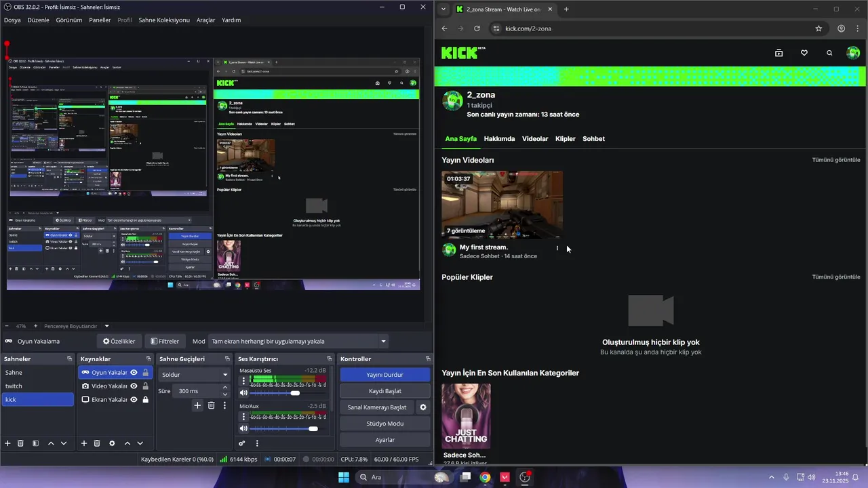
Task: Open the Kick browse videos icon in the header
Action: 779,53
